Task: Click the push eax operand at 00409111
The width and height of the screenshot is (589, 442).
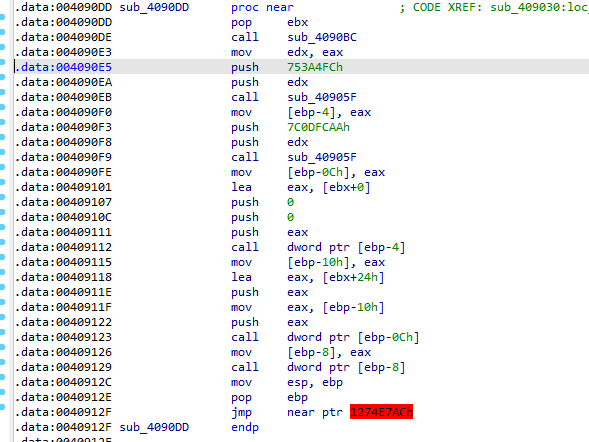Action: (298, 232)
